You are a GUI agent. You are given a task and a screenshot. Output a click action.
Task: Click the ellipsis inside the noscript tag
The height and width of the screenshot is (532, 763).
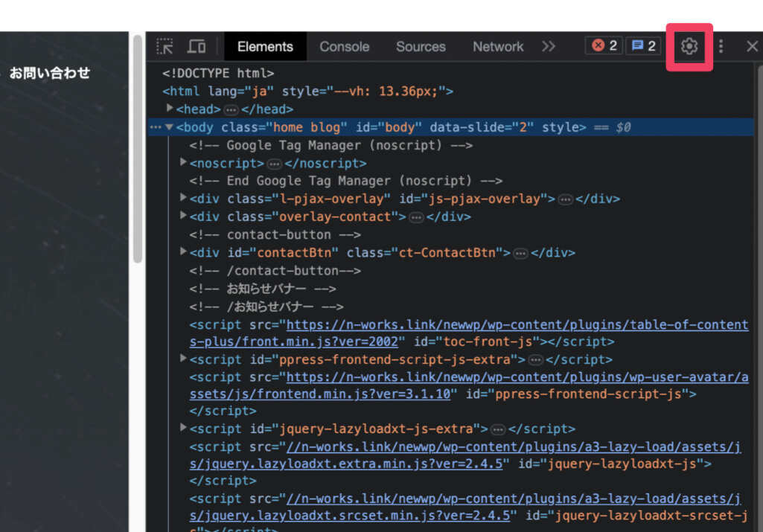click(x=275, y=164)
